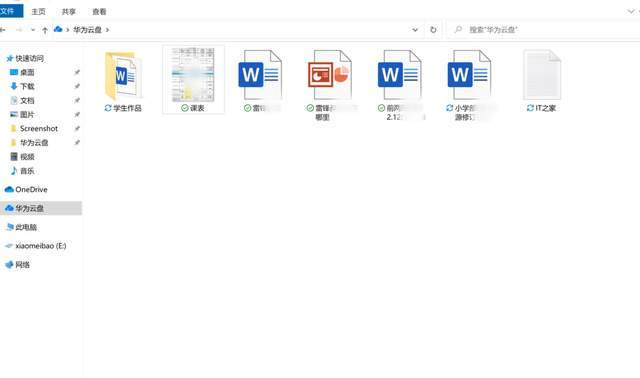
Task: Click the pin icon next to Screenshot
Action: 77,129
